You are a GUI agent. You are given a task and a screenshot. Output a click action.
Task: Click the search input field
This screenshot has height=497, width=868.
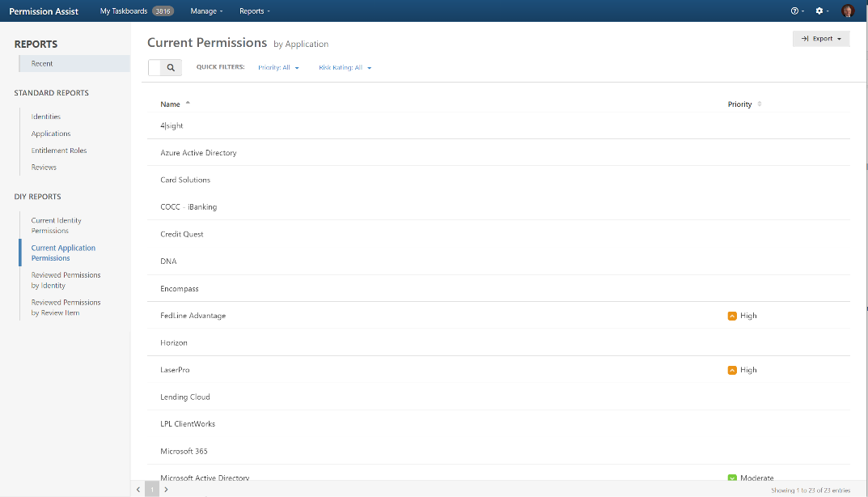coord(155,68)
